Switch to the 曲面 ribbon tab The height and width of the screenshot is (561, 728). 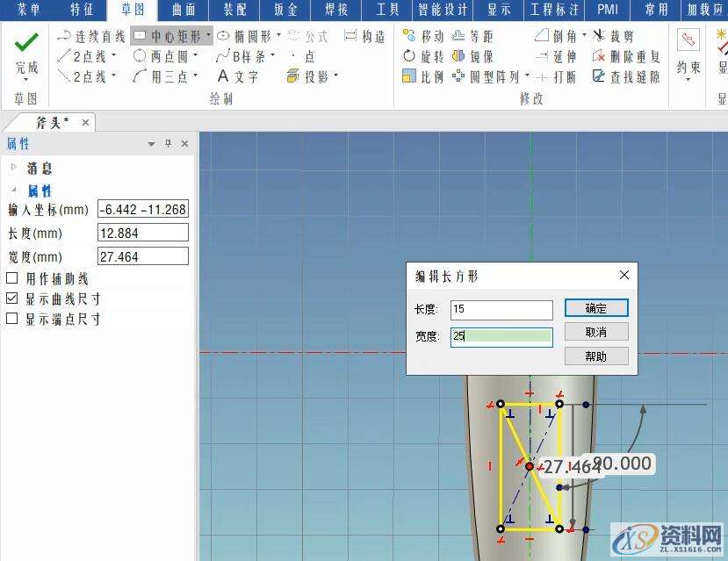coord(183,11)
